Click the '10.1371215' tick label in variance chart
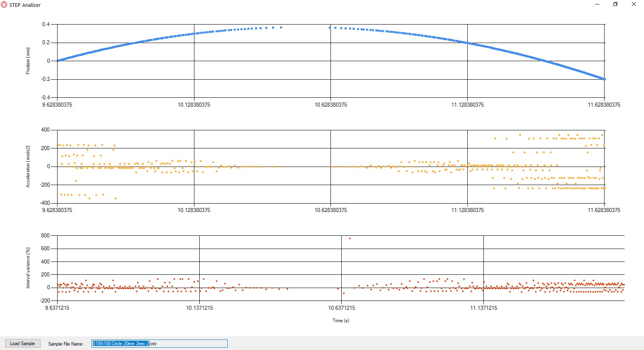Screen dimensions: 644x350 (x=200, y=308)
